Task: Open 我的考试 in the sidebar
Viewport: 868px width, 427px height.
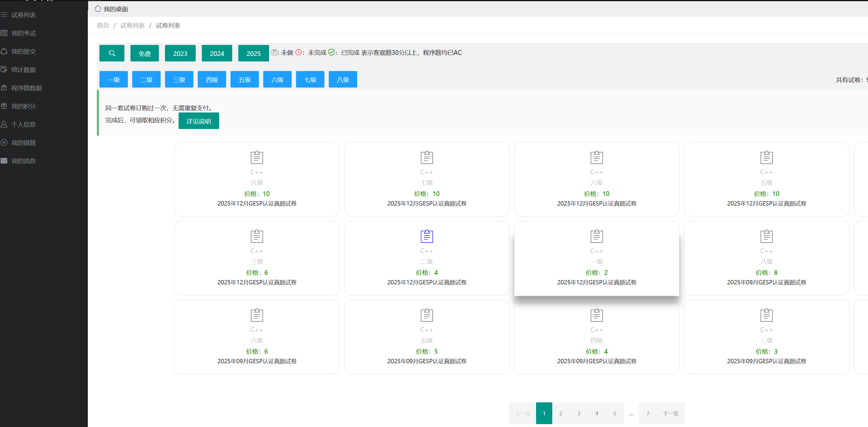Action: coord(23,33)
